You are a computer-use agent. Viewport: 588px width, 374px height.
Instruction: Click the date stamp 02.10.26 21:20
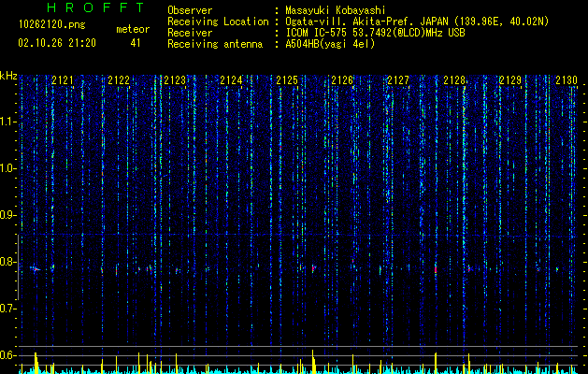coord(57,43)
